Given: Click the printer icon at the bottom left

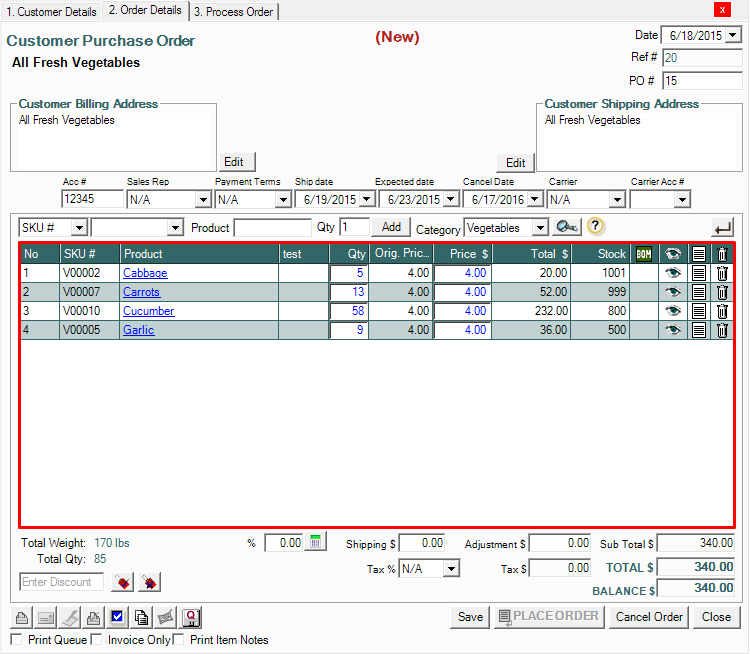Looking at the screenshot, I should [21, 617].
